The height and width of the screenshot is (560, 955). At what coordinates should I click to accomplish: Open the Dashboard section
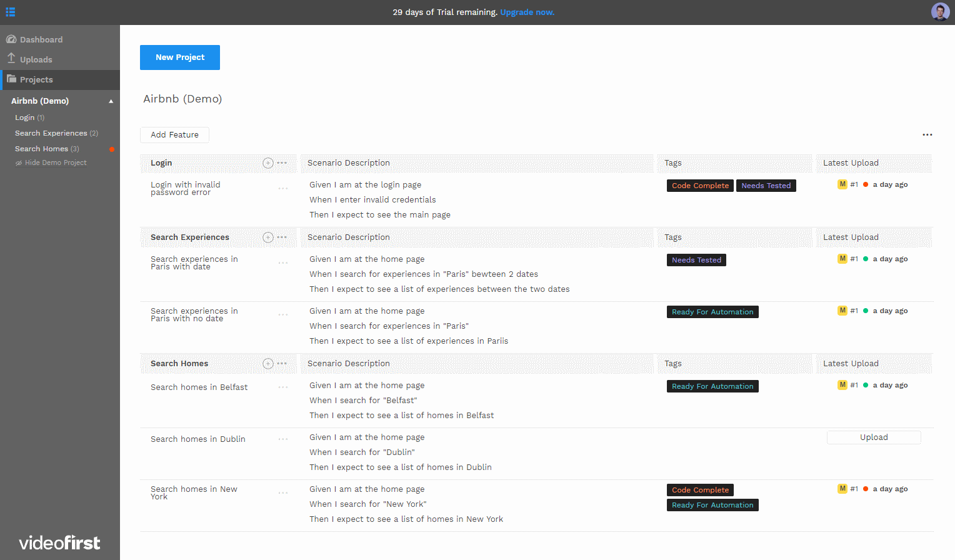(x=41, y=39)
